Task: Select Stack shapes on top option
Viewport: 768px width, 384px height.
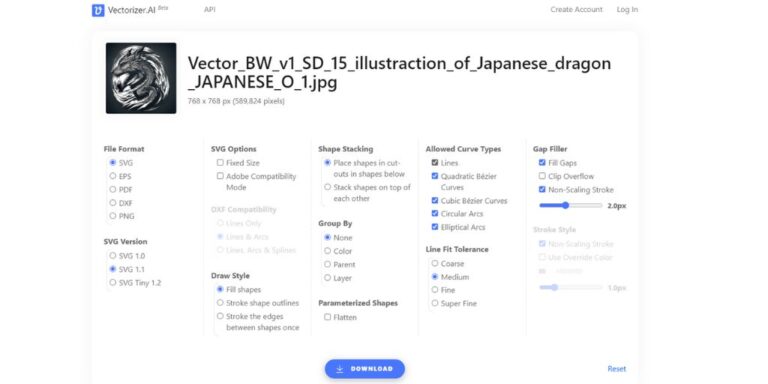Action: 328,187
